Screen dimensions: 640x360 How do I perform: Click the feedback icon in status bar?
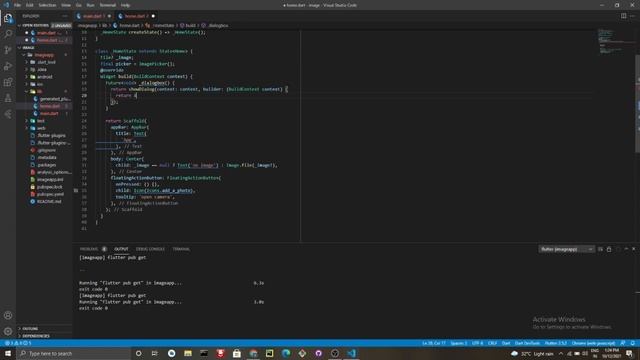623,343
